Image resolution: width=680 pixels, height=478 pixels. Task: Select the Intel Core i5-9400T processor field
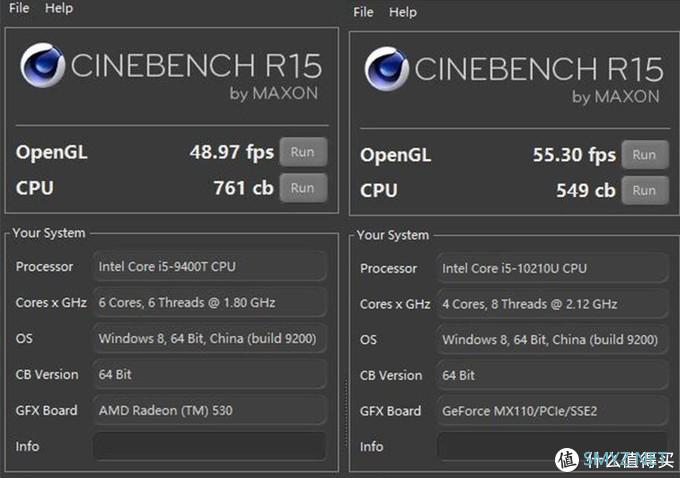[x=209, y=266]
